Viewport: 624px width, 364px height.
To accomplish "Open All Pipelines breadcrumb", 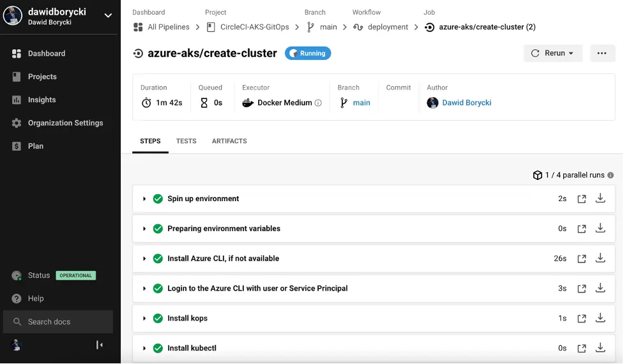I will click(x=169, y=27).
